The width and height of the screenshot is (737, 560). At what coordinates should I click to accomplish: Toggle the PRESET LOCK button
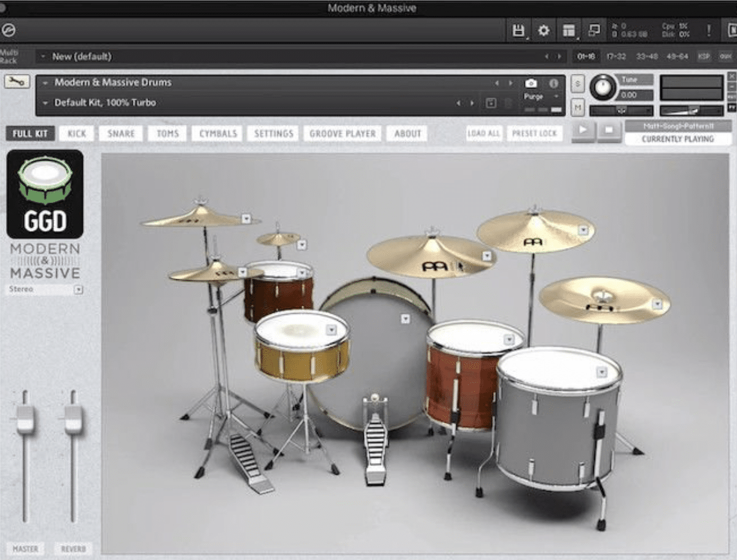tap(534, 133)
